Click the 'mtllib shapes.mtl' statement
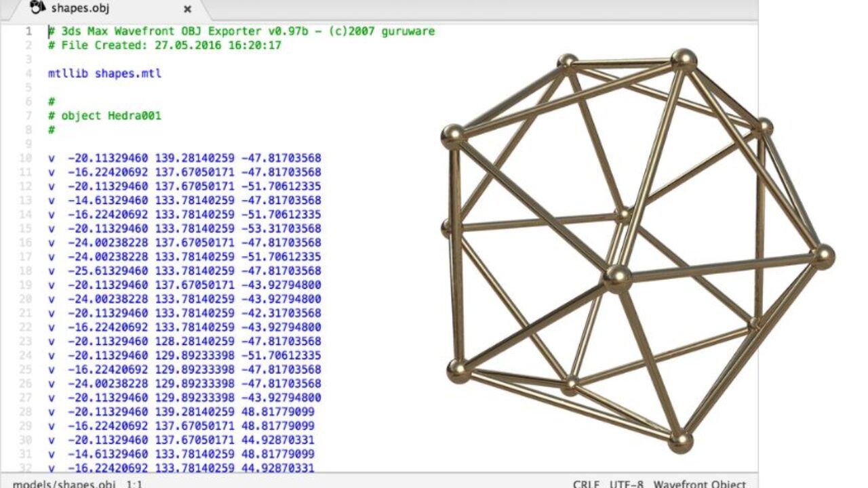The height and width of the screenshot is (488, 868). click(104, 73)
